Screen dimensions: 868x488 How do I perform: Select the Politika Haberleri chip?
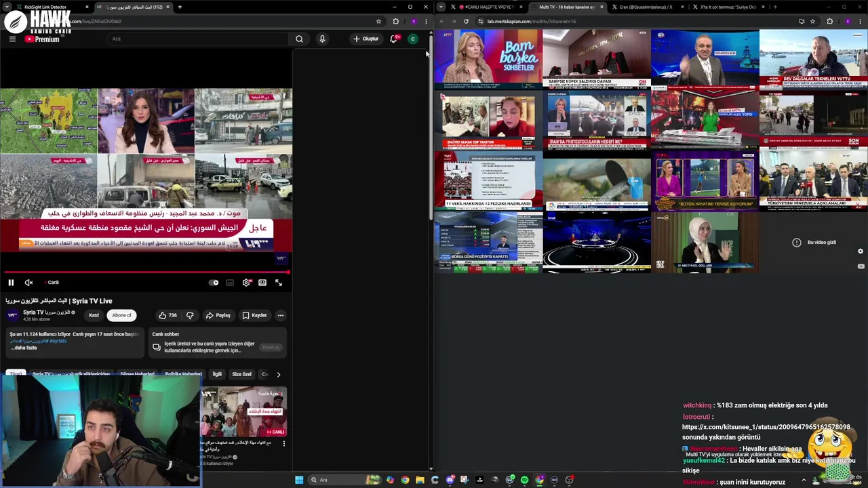tap(183, 374)
